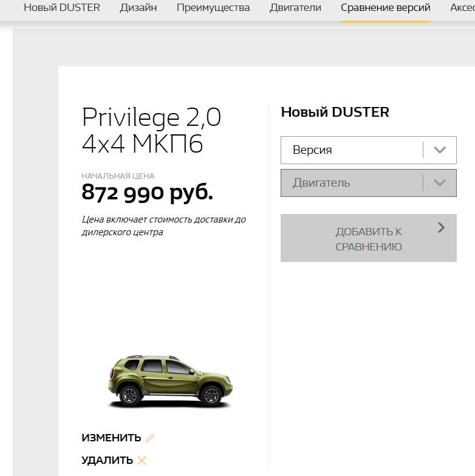
Task: Select the Сравнение версий tab
Action: (x=386, y=7)
